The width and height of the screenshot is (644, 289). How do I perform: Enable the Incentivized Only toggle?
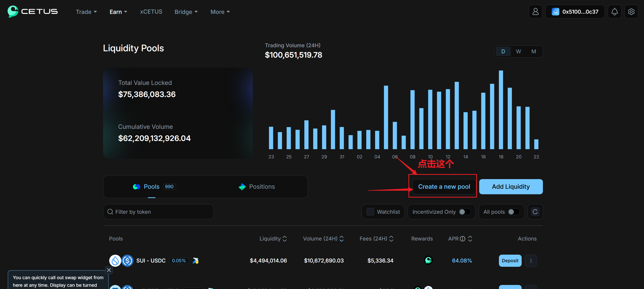pos(465,212)
